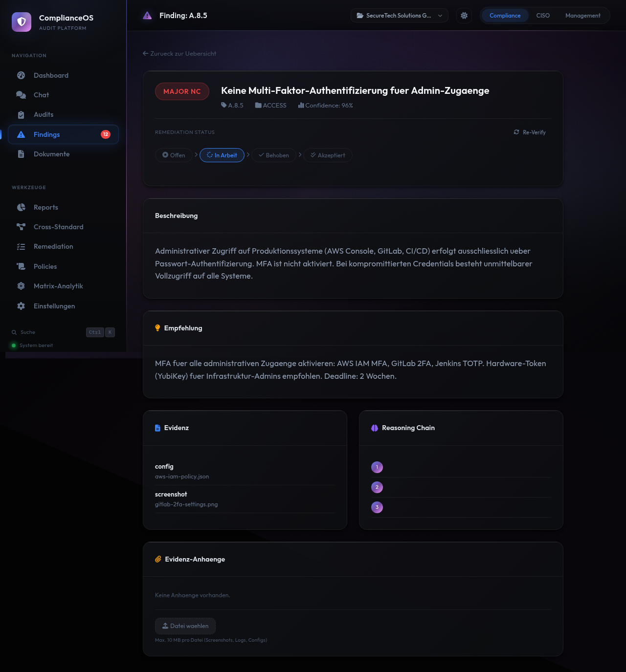This screenshot has width=626, height=672.
Task: Select the In Arbeit status pill
Action: pos(222,155)
